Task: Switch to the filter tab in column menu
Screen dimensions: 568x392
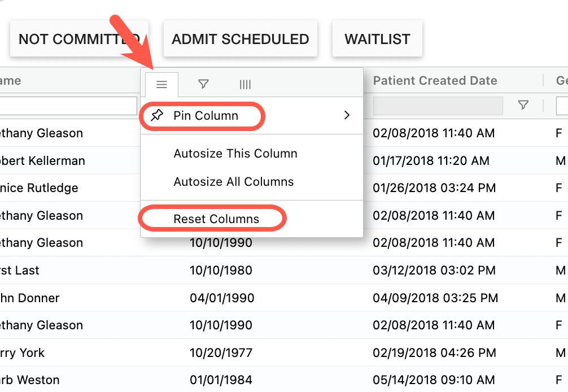Action: coord(203,84)
